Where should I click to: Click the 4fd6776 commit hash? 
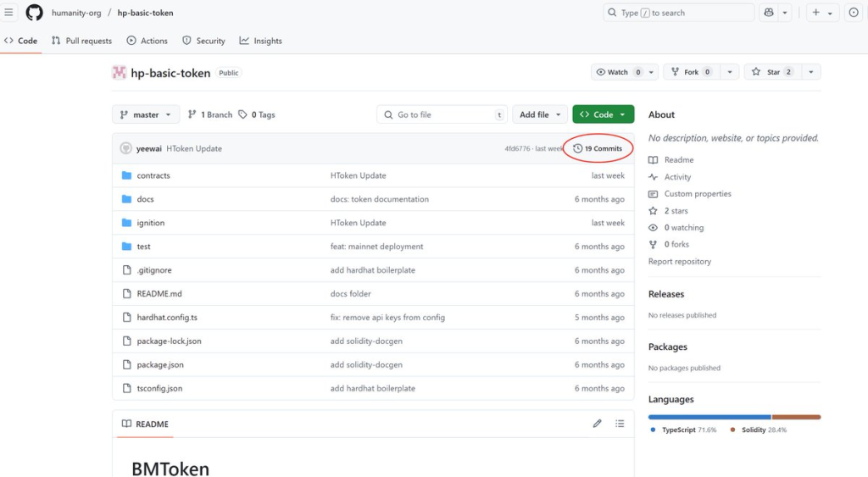[517, 149]
